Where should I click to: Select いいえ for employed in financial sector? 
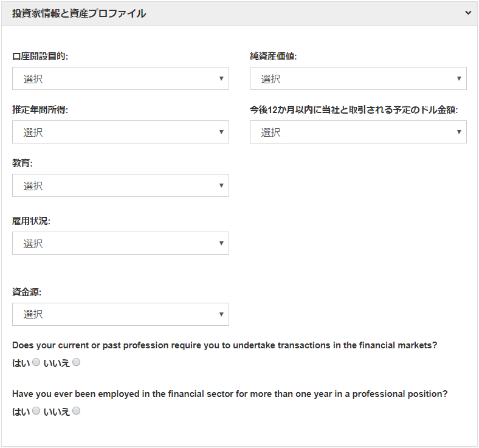[x=76, y=412]
